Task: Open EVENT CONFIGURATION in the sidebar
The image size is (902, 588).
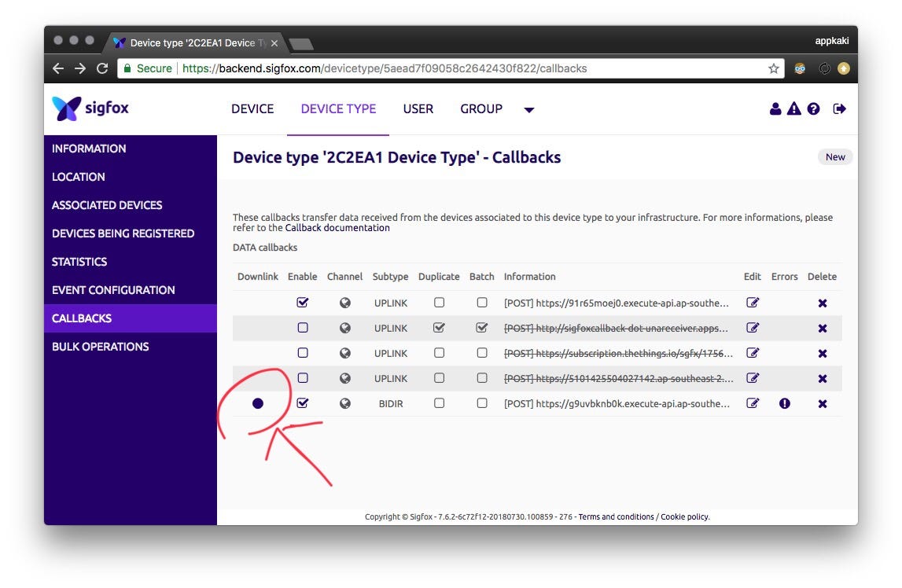Action: point(131,290)
